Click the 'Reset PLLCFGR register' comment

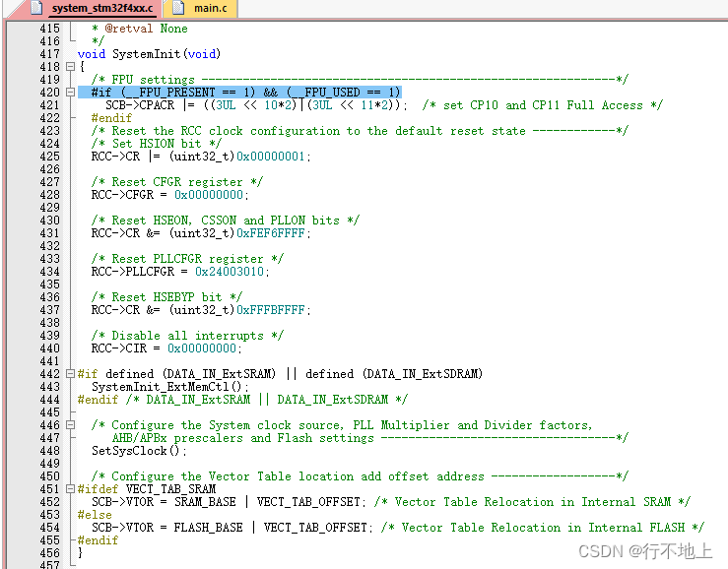pos(187,259)
